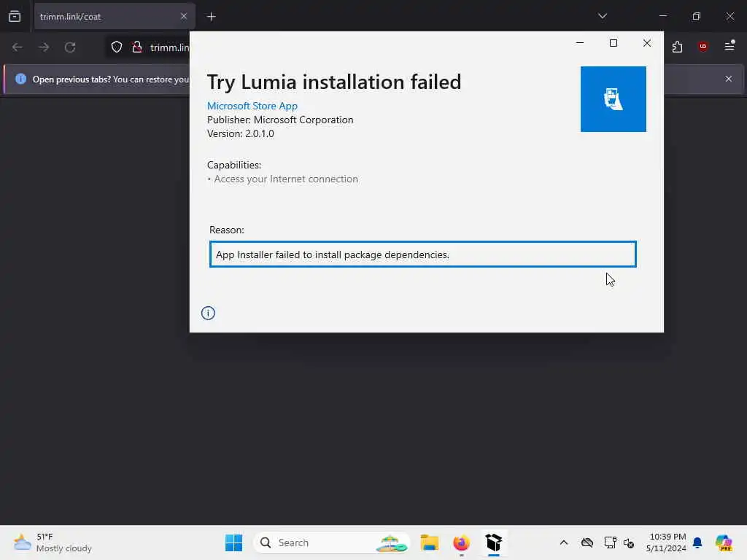Close the App Installer dialog
747x560 pixels.
[x=646, y=43]
